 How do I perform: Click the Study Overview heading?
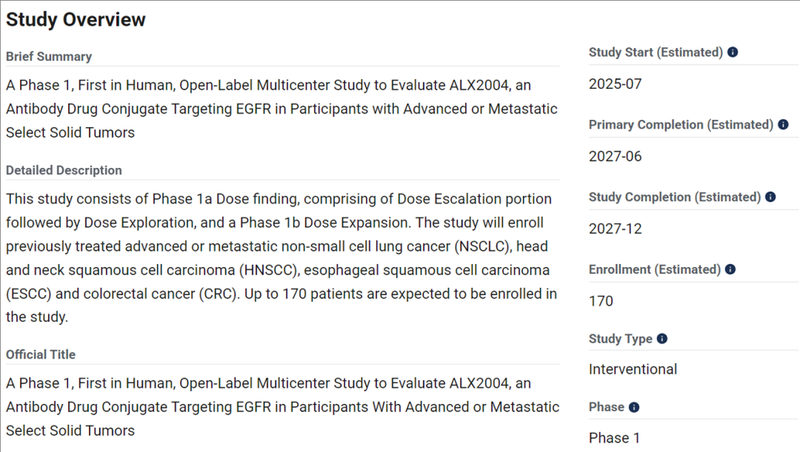coord(76,19)
